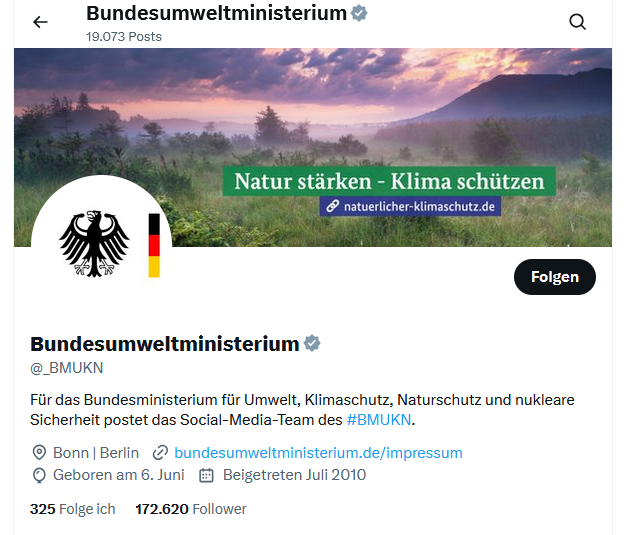Click verified badge in top header

[359, 13]
